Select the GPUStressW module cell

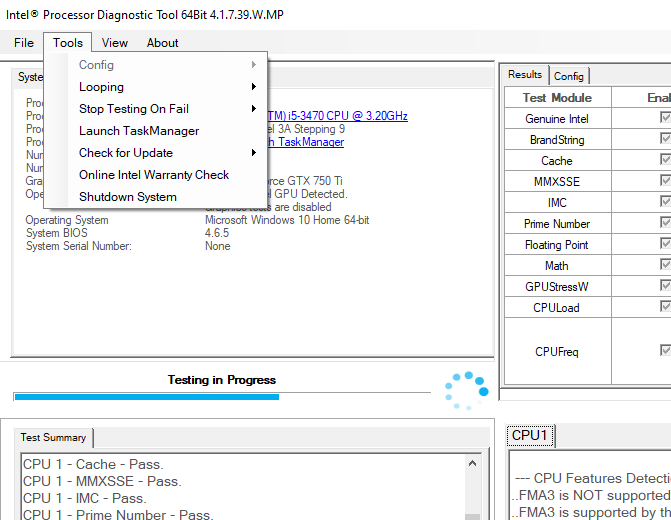coord(557,286)
